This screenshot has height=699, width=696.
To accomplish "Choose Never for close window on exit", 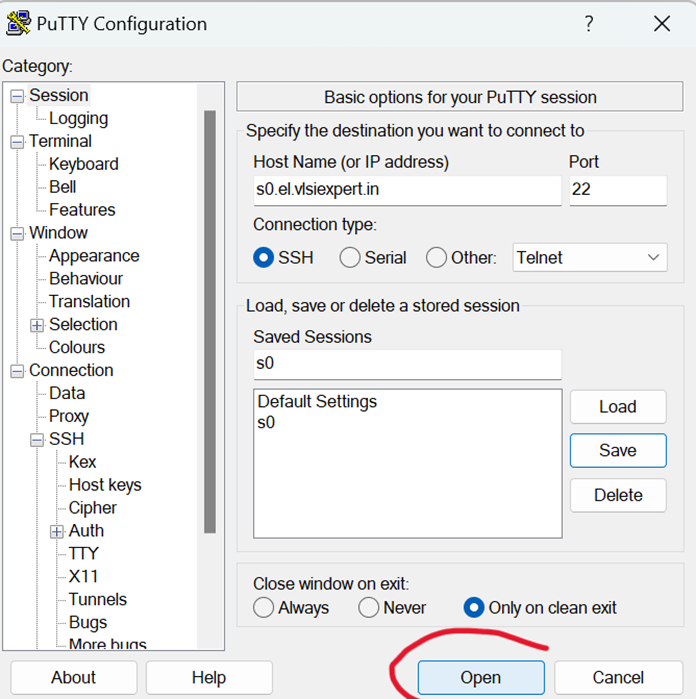I will pos(368,608).
